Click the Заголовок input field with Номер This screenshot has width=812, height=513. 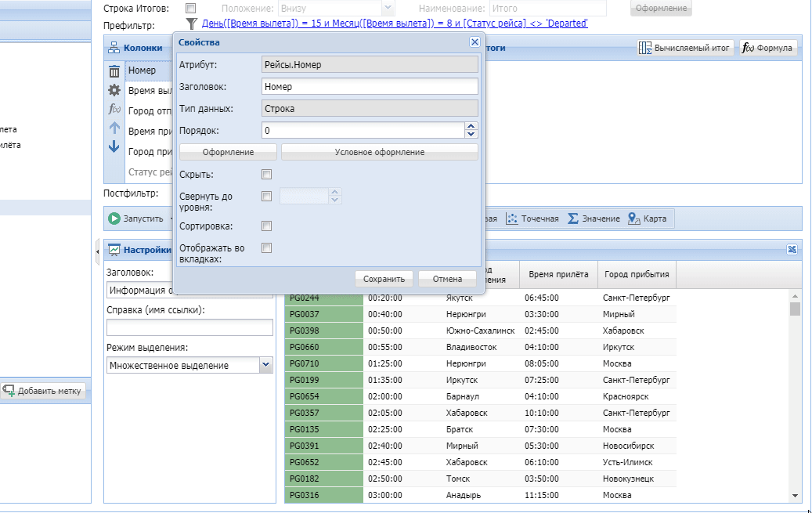(370, 87)
